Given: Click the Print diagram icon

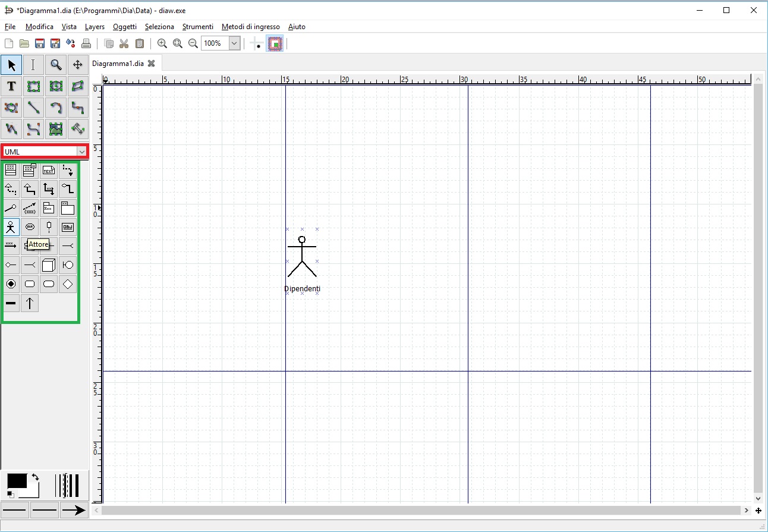Looking at the screenshot, I should pos(86,43).
